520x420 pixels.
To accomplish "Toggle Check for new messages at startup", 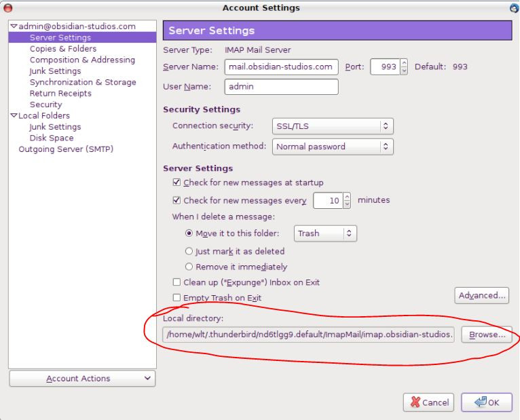I will pos(177,183).
